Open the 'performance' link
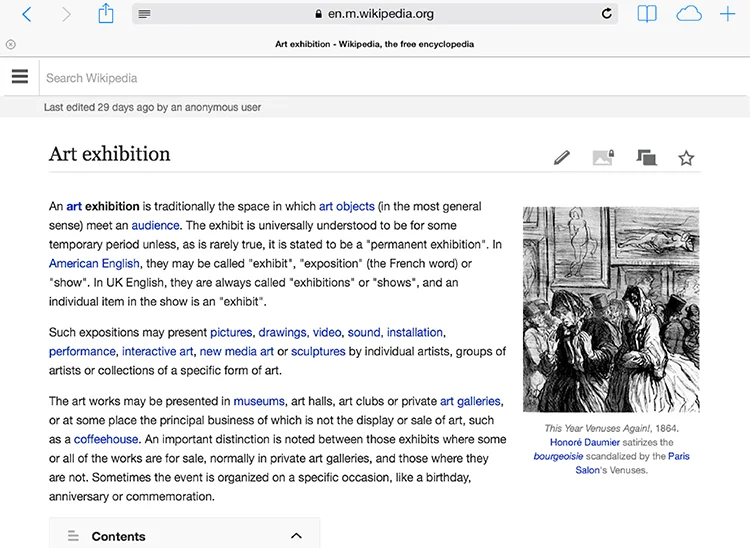This screenshot has width=750, height=548. [82, 351]
